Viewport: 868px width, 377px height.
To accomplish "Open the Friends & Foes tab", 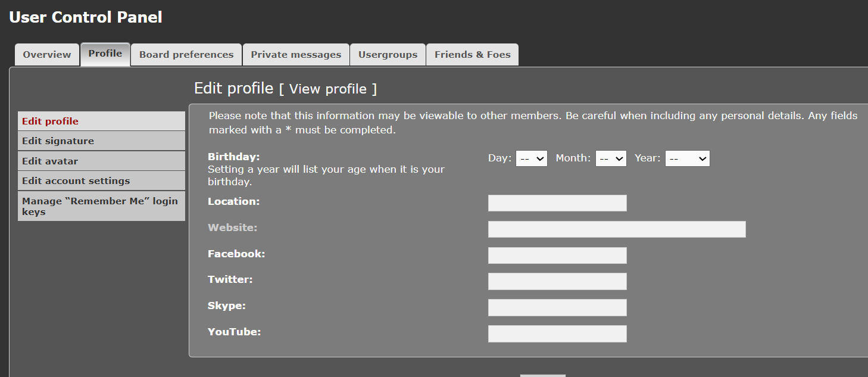I will [472, 55].
